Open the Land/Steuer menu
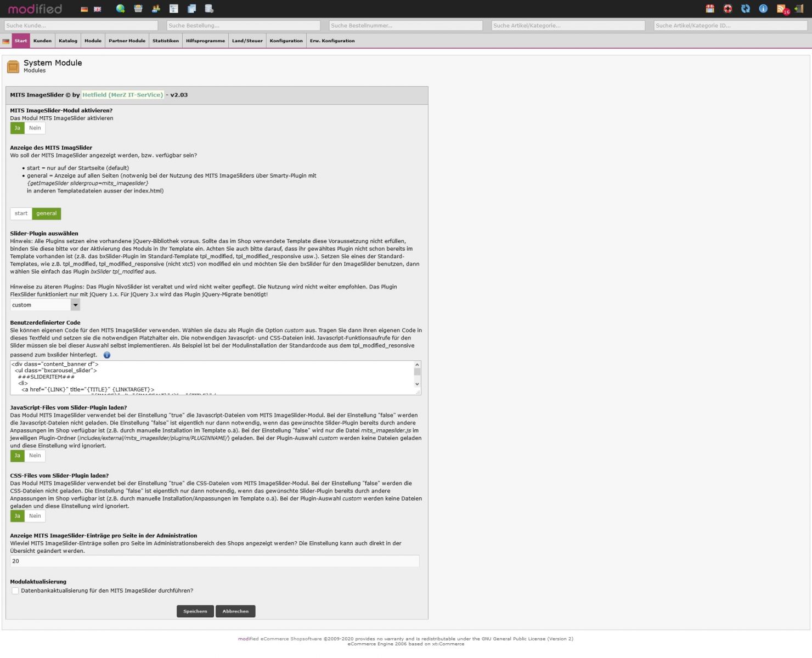Viewport: 812px width, 658px height. [247, 41]
